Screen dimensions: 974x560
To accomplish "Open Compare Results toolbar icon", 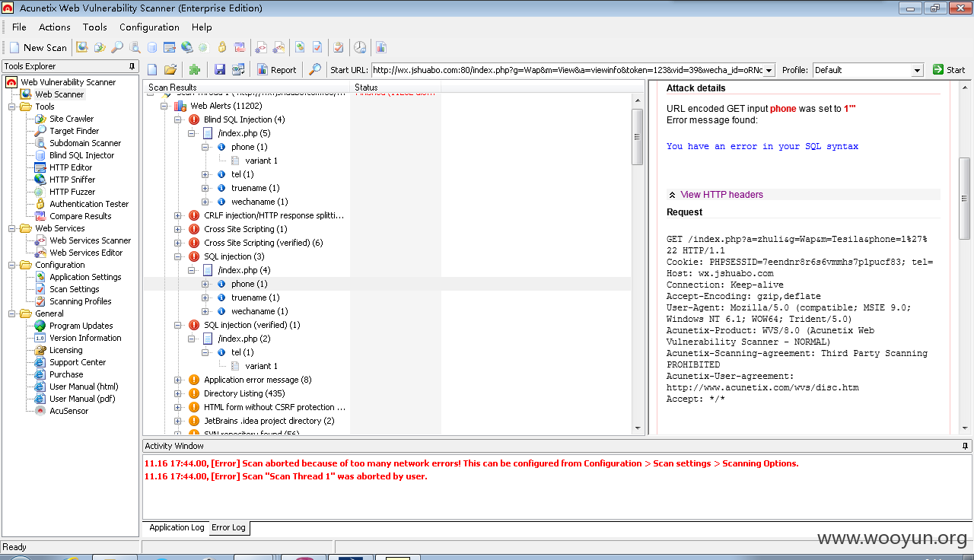I will coord(240,47).
